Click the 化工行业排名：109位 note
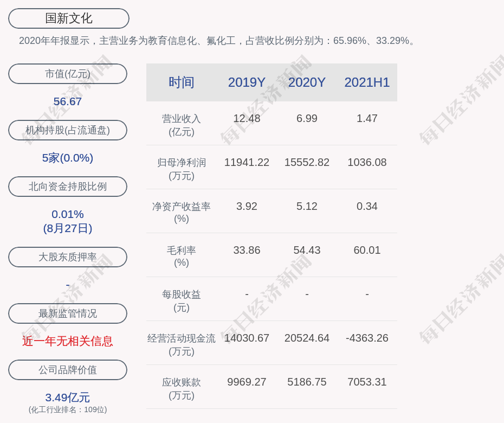 point(68,409)
